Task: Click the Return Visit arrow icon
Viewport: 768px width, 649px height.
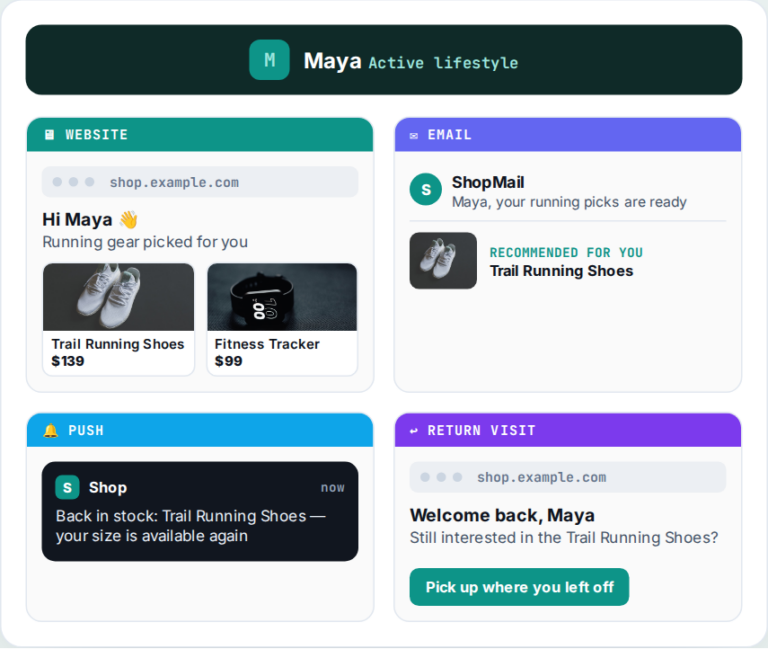Action: pos(414,431)
